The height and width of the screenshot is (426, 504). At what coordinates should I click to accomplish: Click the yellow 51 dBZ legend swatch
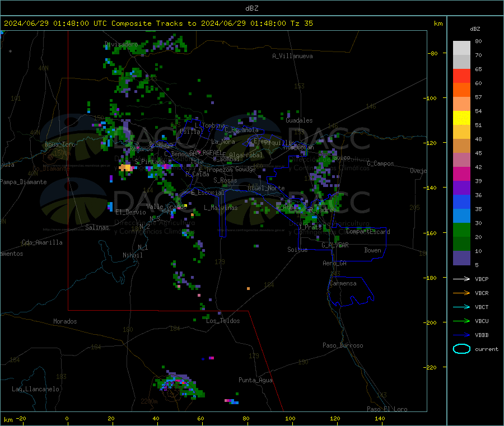(461, 118)
